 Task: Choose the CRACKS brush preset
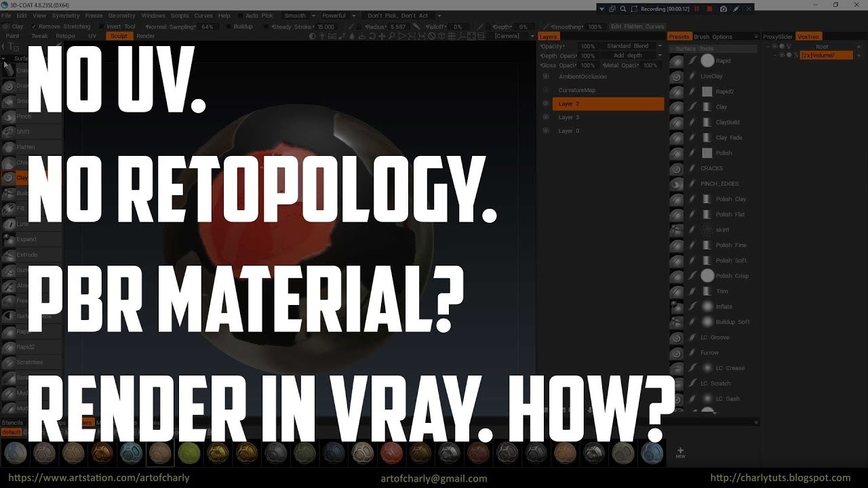coord(711,169)
